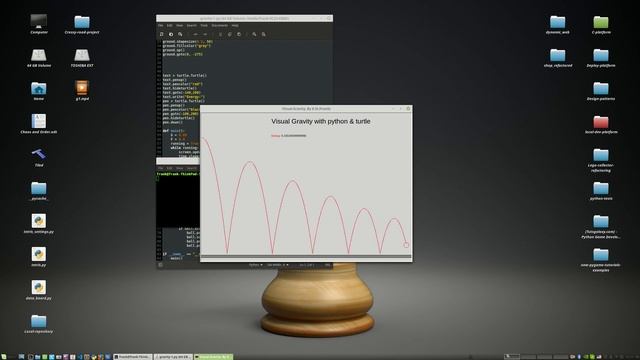Select the red local-dev-platform folder icon

(601, 124)
